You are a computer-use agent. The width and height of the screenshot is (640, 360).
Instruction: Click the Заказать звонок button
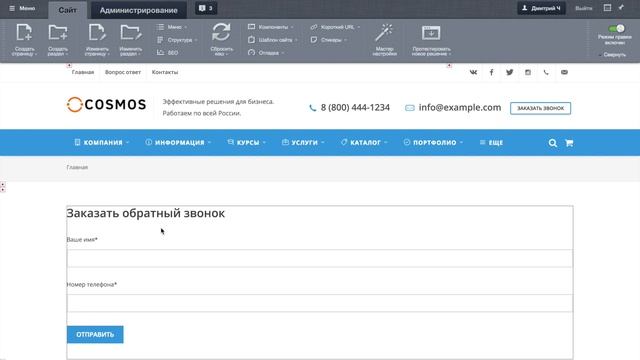(540, 108)
